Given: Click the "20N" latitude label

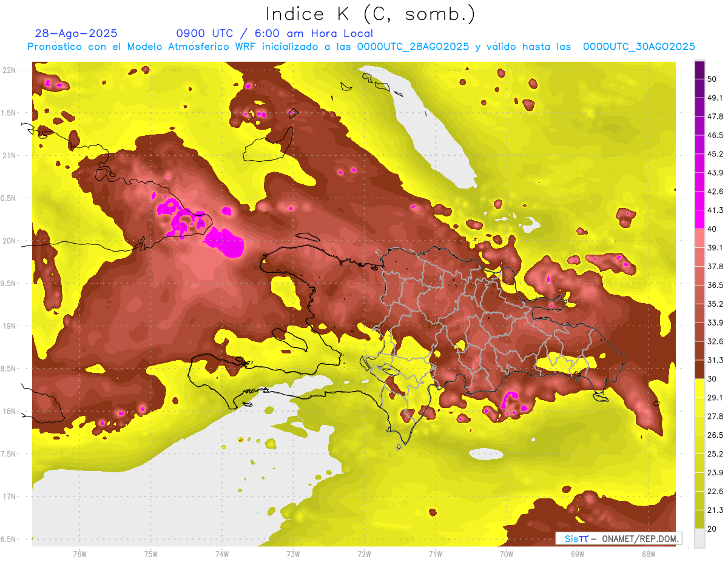Looking at the screenshot, I should (10, 241).
